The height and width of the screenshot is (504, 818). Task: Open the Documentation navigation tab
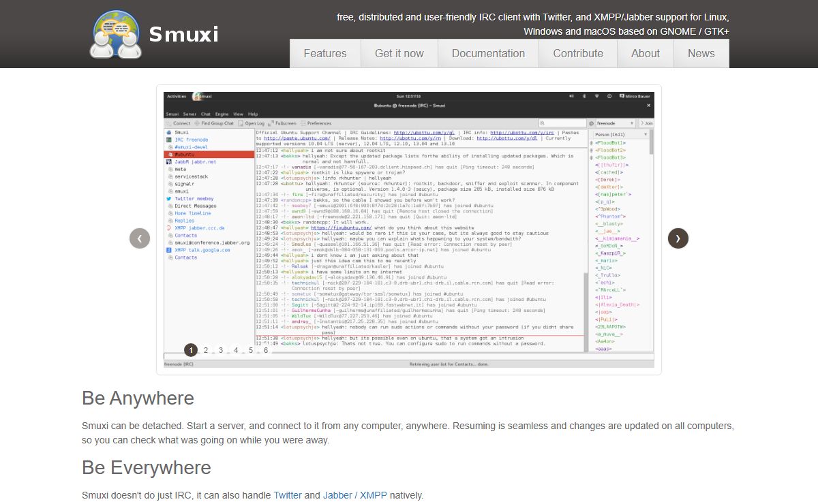pos(488,53)
